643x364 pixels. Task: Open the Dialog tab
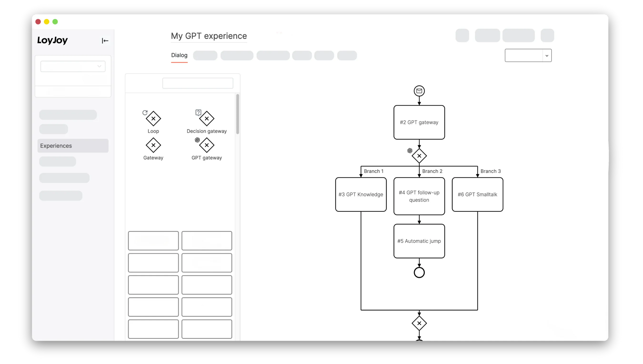click(x=179, y=55)
